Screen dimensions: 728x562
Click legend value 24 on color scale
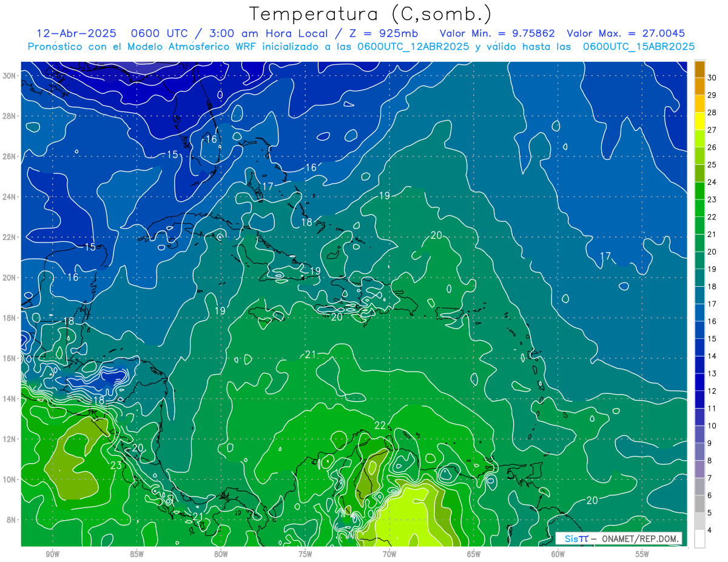click(x=712, y=182)
